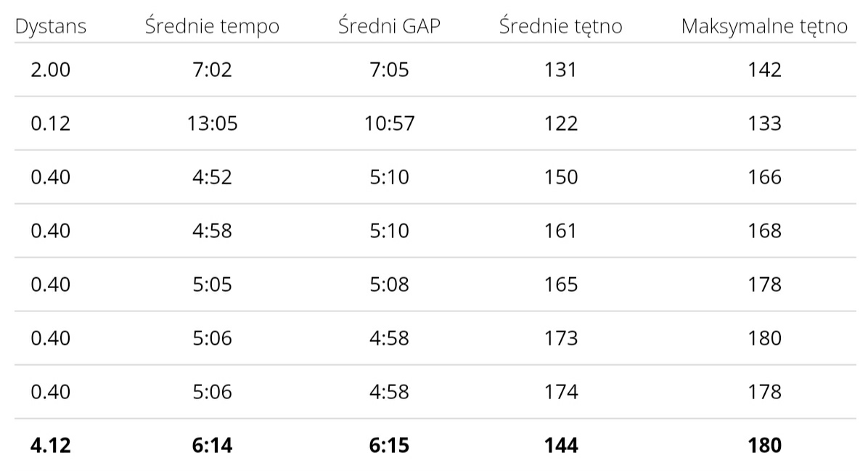868x471 pixels.
Task: Select the 2.00 distance lap row
Action: [x=435, y=70]
